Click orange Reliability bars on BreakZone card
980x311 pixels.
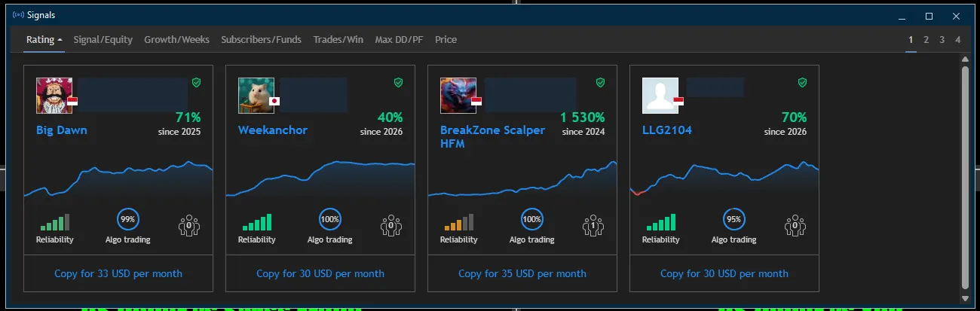point(459,222)
